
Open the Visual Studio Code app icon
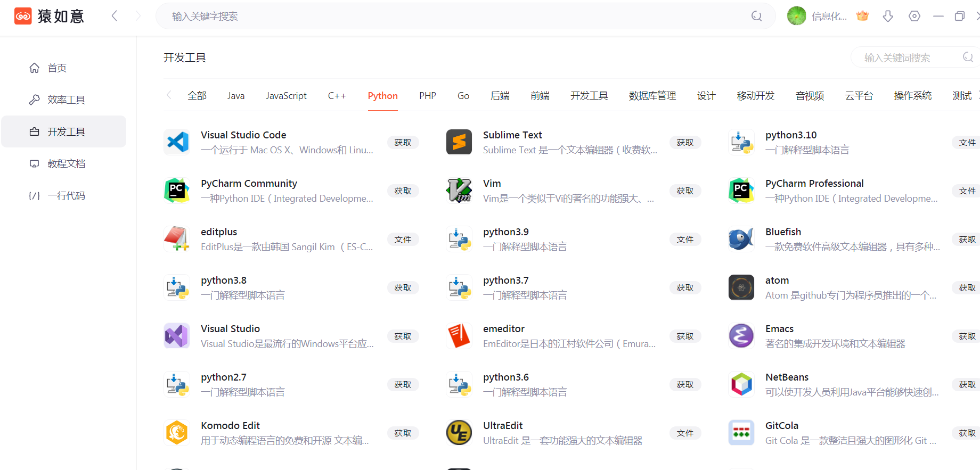click(x=177, y=142)
